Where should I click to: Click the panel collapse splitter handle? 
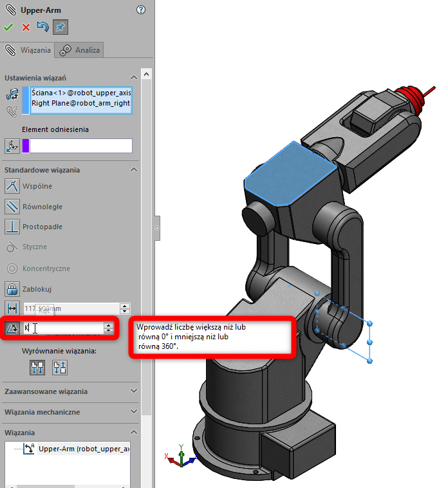pos(157,228)
